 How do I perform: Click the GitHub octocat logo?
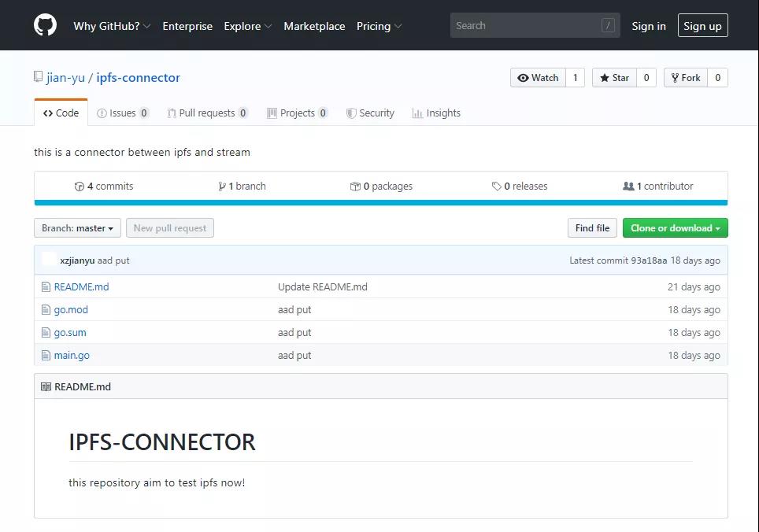(45, 25)
